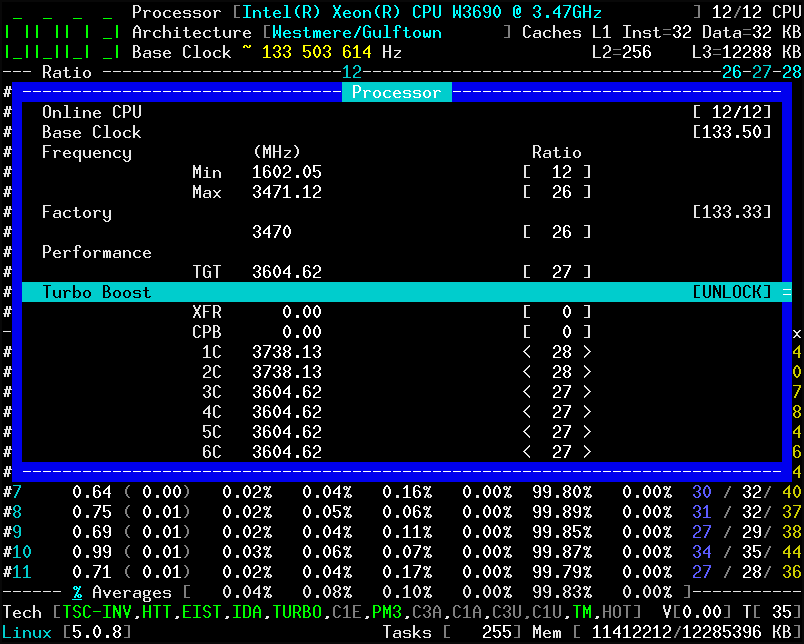Image resolution: width=804 pixels, height=644 pixels.
Task: Click the C3A tech flag
Action: tap(427, 612)
